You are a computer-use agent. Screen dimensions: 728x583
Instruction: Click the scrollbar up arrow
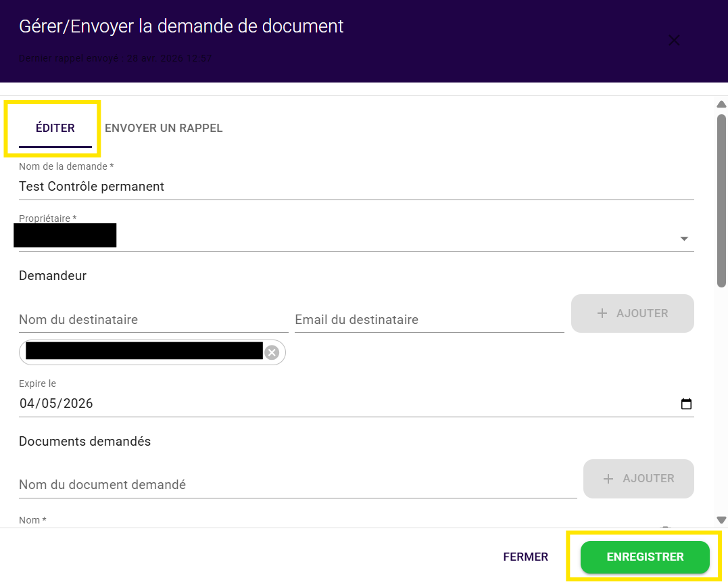tap(721, 105)
